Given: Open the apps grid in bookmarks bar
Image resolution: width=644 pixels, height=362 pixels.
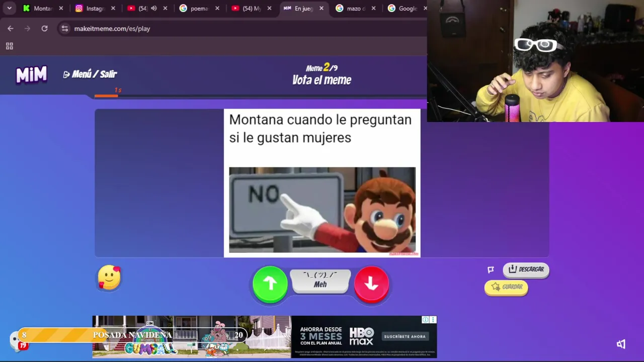Looking at the screenshot, I should 9,46.
